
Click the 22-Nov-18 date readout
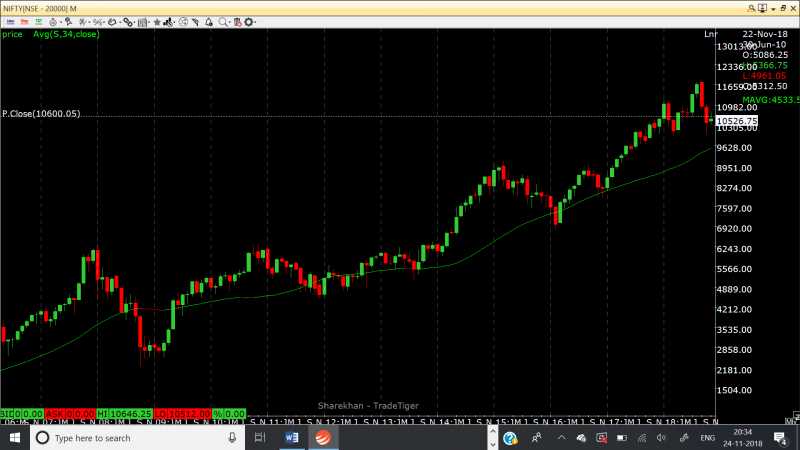pos(765,34)
